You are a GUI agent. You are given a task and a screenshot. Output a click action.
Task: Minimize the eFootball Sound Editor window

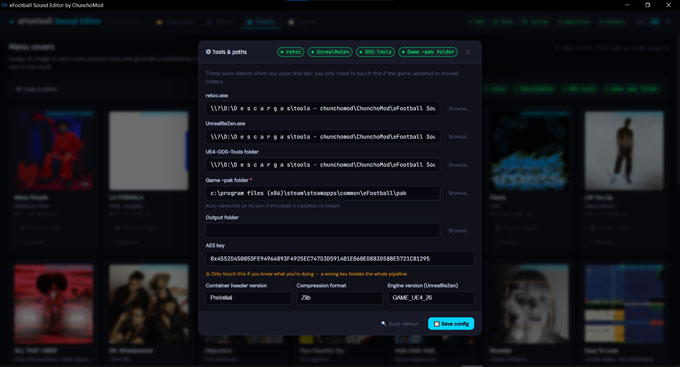pyautogui.click(x=627, y=5)
